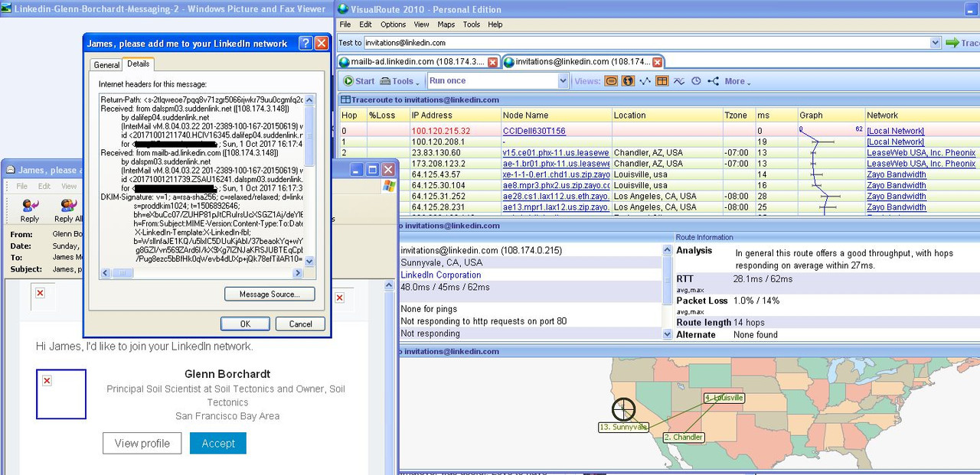
Task: Click the 2. Chandler map label
Action: (684, 437)
